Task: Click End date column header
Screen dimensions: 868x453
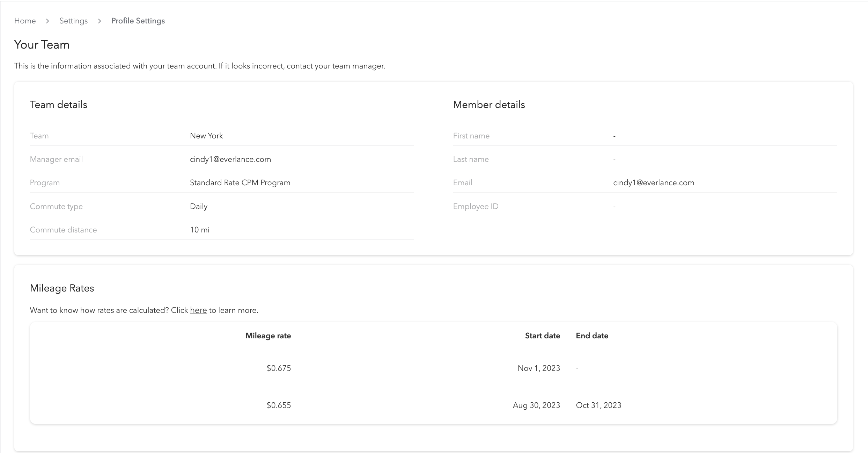Action: 592,336
